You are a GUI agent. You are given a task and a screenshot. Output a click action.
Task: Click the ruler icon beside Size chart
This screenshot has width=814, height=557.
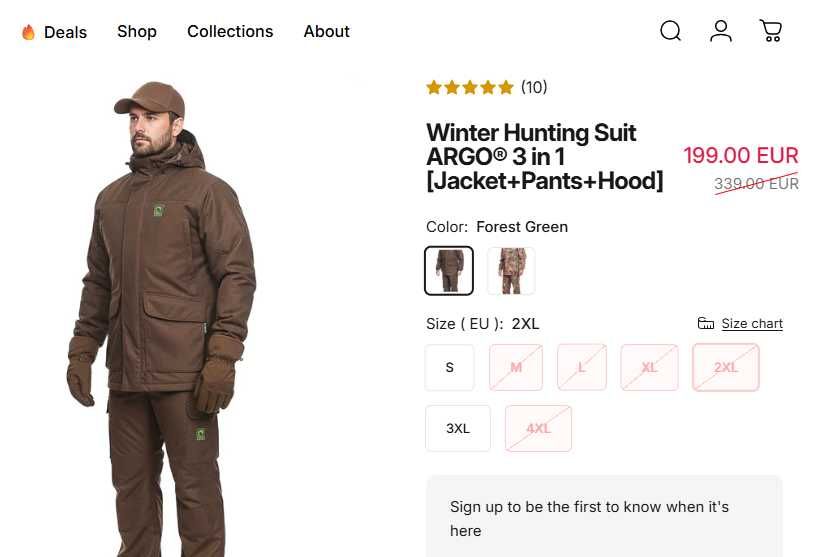pyautogui.click(x=706, y=323)
